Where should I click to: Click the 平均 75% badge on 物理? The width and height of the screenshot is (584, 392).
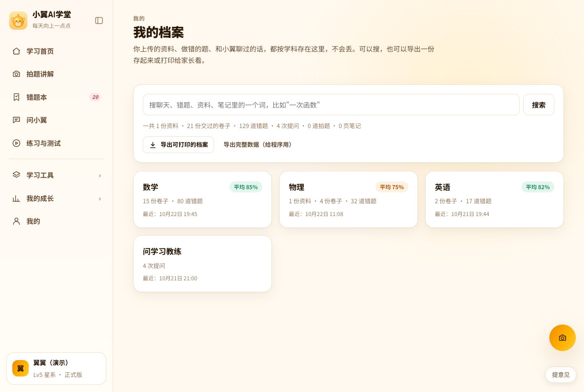tap(392, 187)
